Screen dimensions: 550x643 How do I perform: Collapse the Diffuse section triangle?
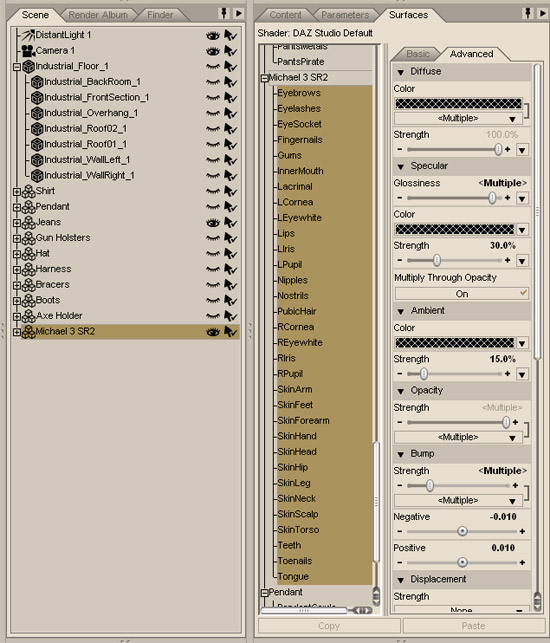pyautogui.click(x=401, y=73)
